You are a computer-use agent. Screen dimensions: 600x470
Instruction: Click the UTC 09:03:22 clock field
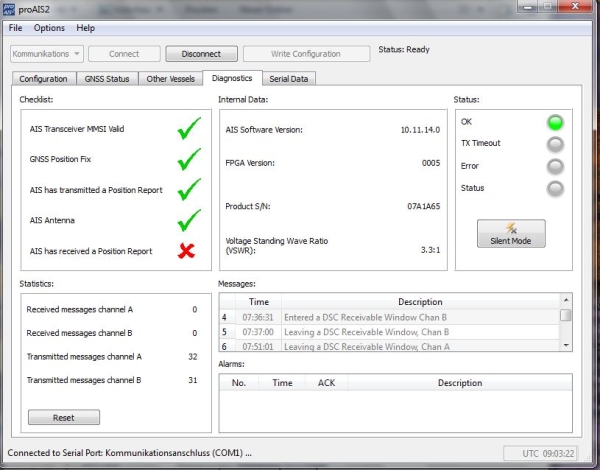pos(540,454)
